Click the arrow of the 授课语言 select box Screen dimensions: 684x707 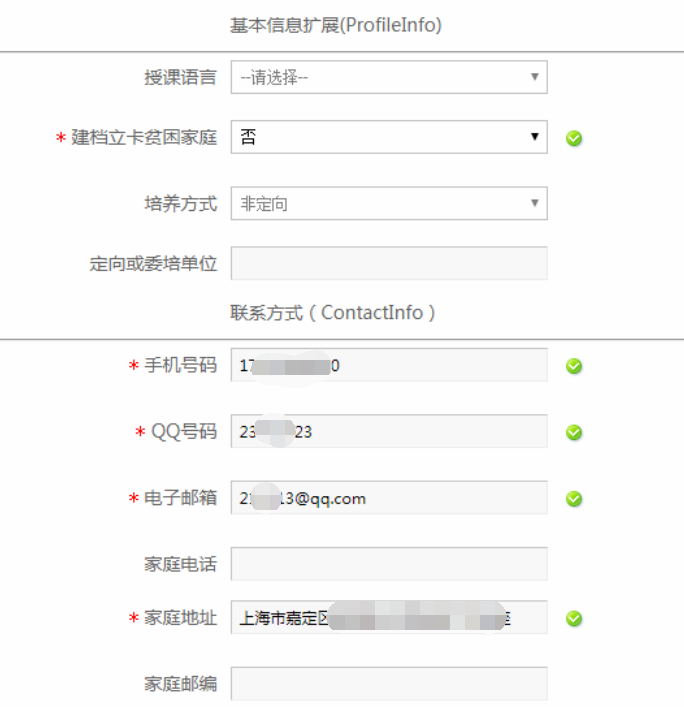pos(535,77)
